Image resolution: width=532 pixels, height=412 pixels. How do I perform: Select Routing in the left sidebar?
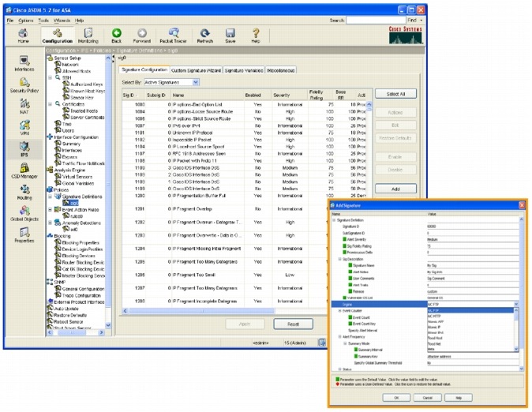pyautogui.click(x=24, y=192)
